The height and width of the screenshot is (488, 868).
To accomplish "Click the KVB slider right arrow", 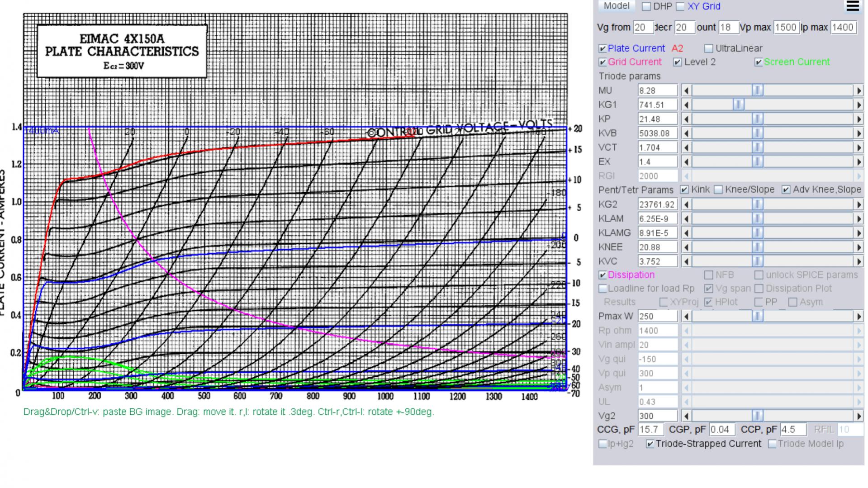I will pos(859,133).
